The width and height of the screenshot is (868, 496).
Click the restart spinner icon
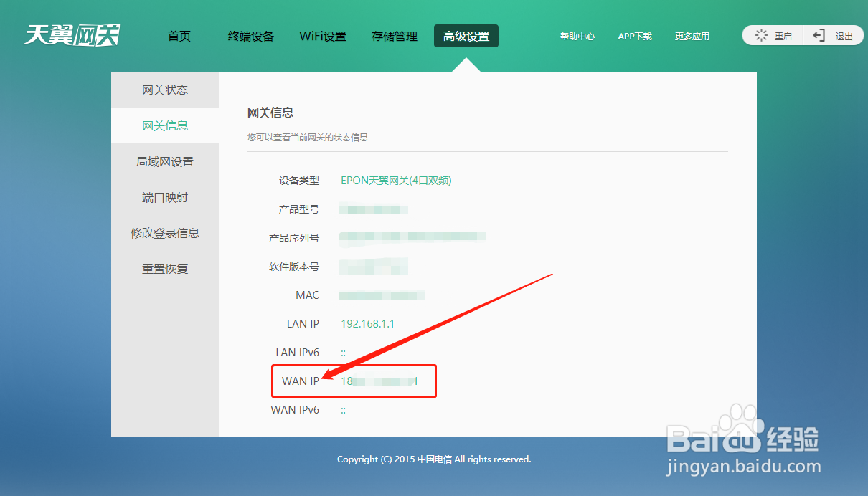(761, 35)
